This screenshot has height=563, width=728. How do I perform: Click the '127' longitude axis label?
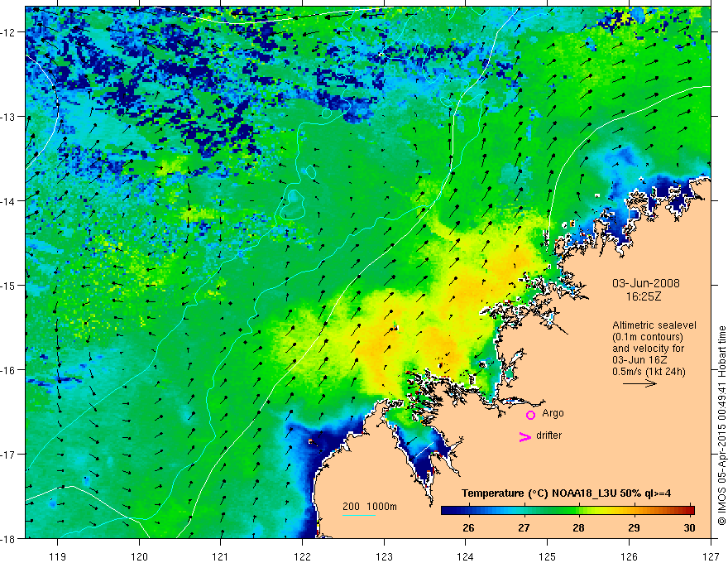711,557
